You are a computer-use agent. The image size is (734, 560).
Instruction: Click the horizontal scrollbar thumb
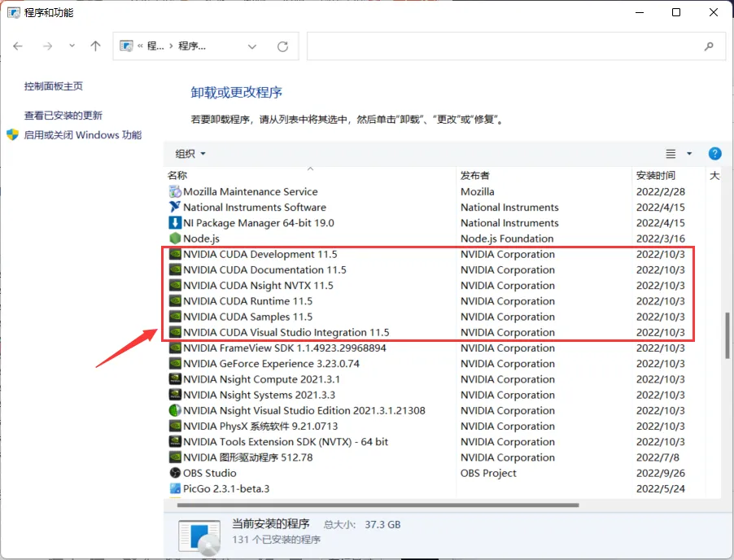pyautogui.click(x=378, y=505)
